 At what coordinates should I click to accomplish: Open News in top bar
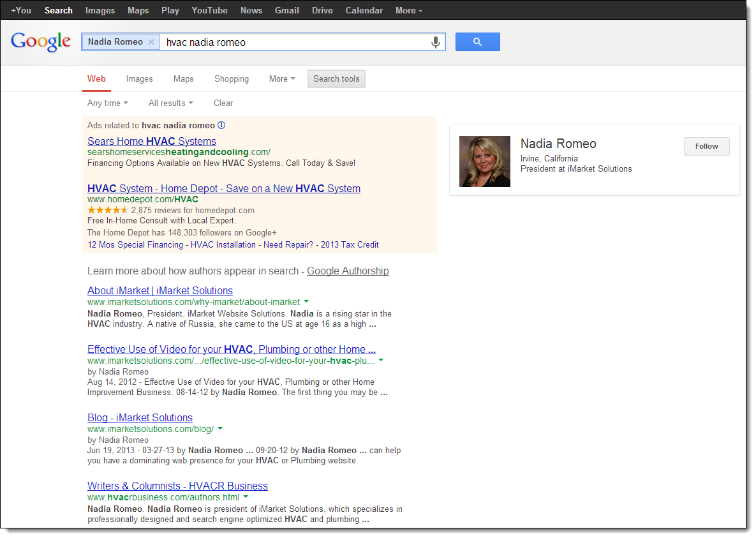(251, 11)
